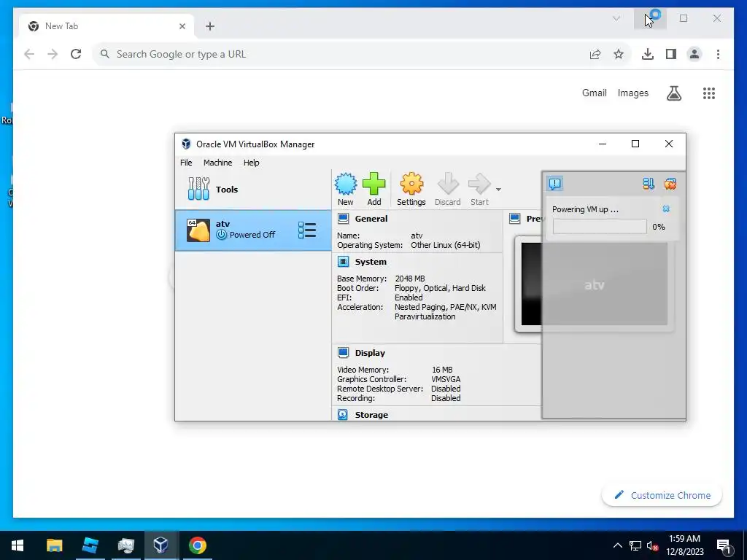The width and height of the screenshot is (747, 560).
Task: Click the share page icon in Chrome
Action: [595, 54]
